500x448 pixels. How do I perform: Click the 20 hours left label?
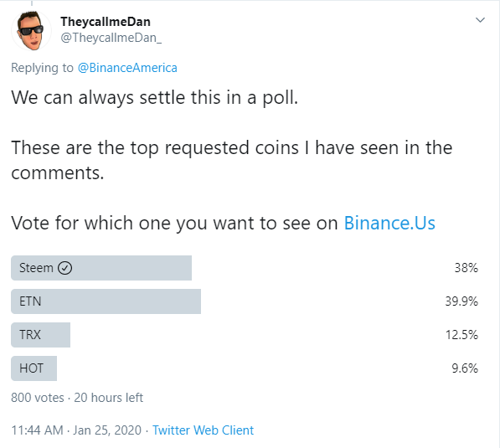tap(108, 398)
